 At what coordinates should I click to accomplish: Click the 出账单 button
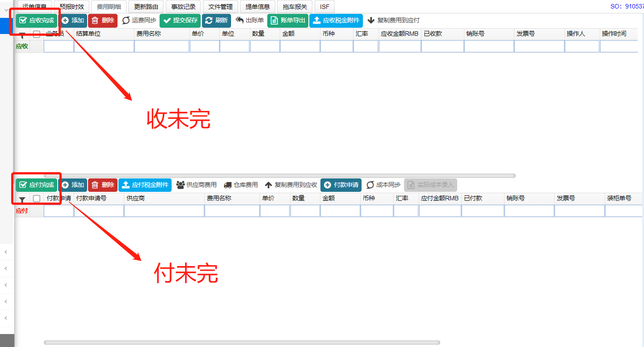249,21
